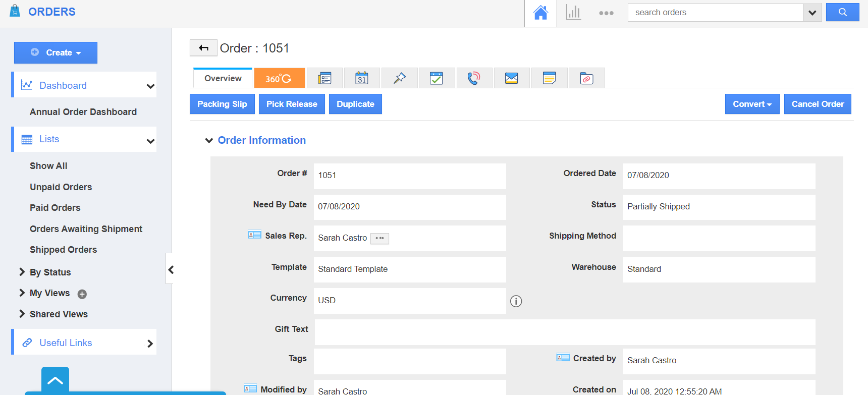The image size is (868, 395).
Task: Expand the By Status tree item
Action: [x=22, y=272]
